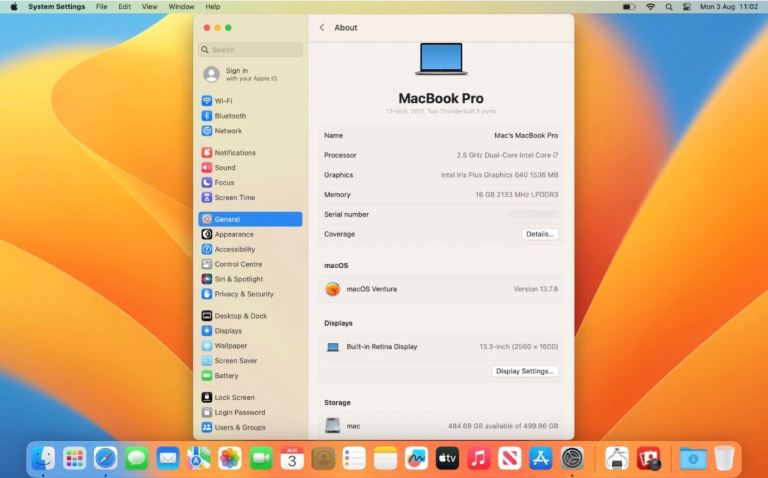Image resolution: width=768 pixels, height=478 pixels.
Task: Open Bluetooth settings pane
Action: coord(250,116)
